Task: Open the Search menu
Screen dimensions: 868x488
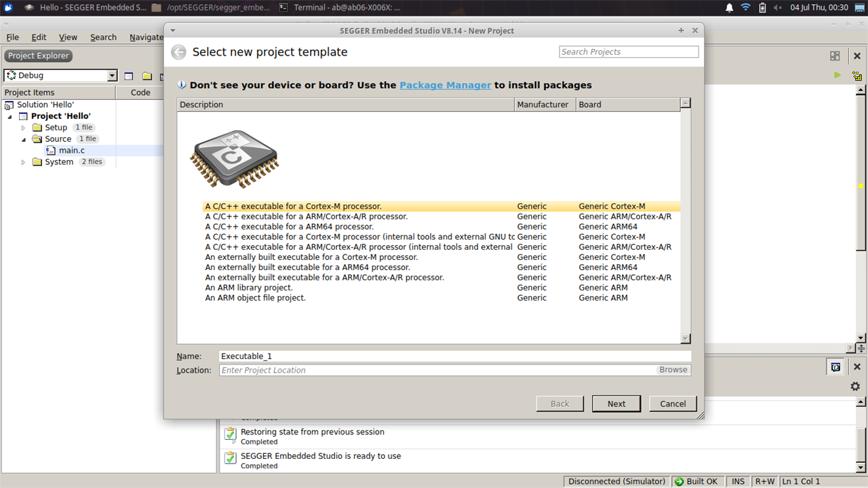Action: pos(103,37)
